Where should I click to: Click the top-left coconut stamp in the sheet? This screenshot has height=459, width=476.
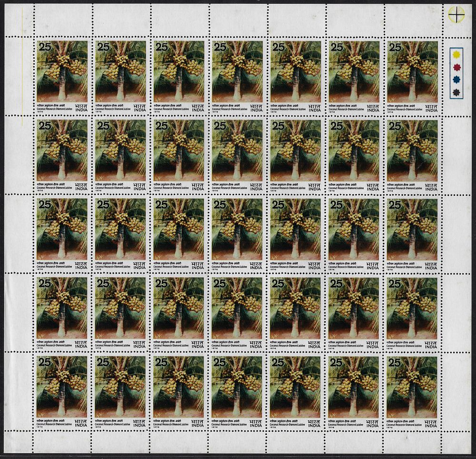(x=62, y=77)
